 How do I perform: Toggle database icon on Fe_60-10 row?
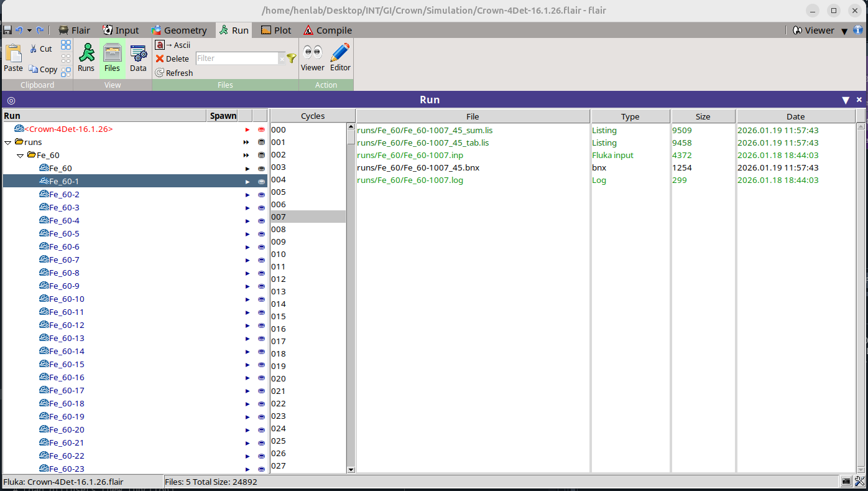pos(261,299)
